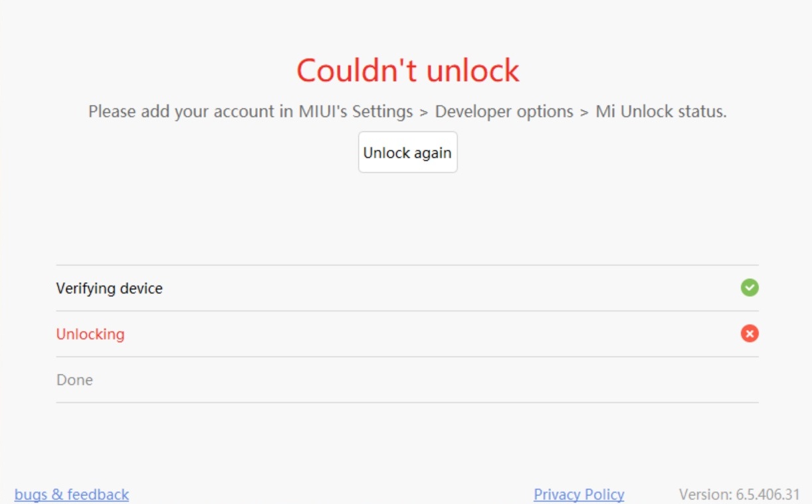The width and height of the screenshot is (812, 504).
Task: Click the green checkmark success icon
Action: (750, 288)
